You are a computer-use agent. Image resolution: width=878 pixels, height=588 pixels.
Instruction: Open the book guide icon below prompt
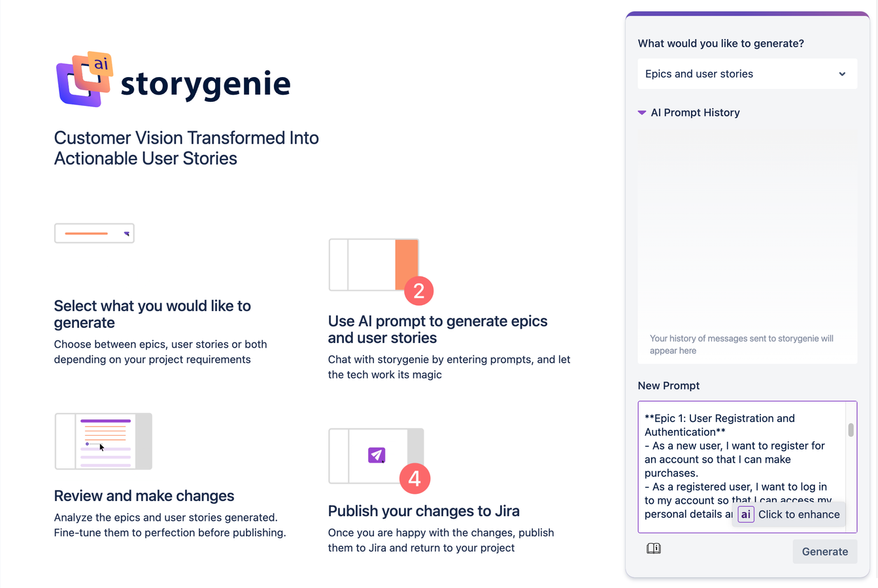pos(654,548)
